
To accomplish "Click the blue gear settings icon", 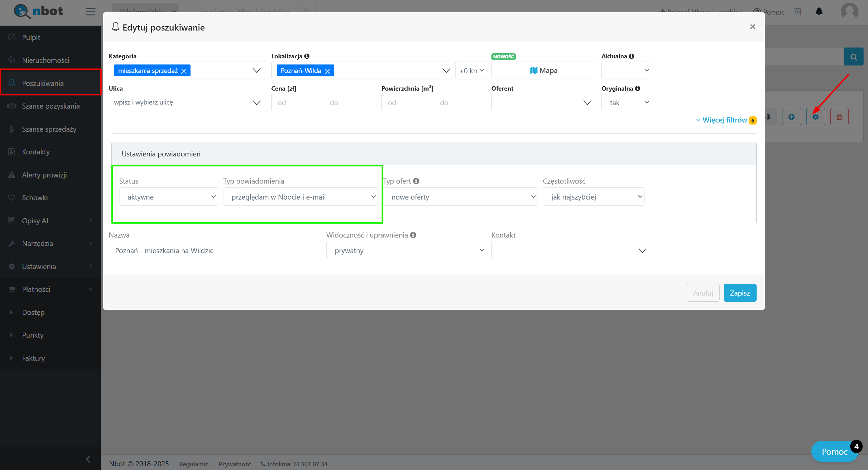I will click(815, 117).
